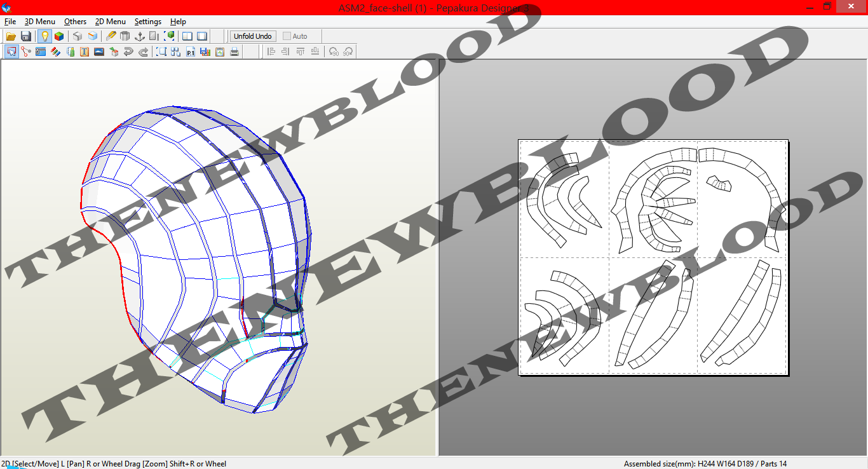Click the blue zipper icon in the toolbar
Screen dimensions: 868x469
tap(41, 51)
